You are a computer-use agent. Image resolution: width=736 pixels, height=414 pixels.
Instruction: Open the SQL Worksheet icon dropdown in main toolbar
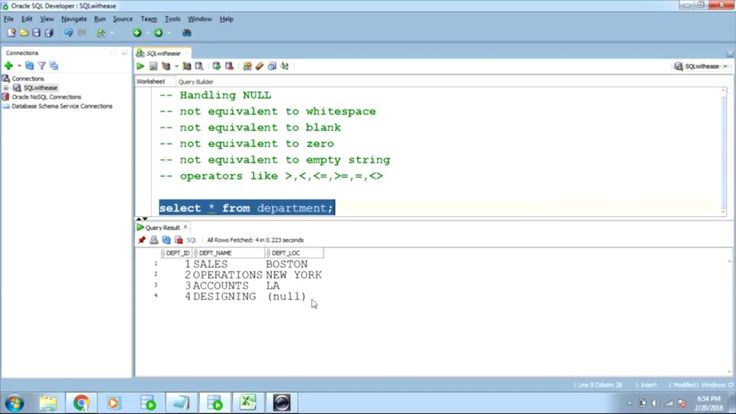[112, 33]
